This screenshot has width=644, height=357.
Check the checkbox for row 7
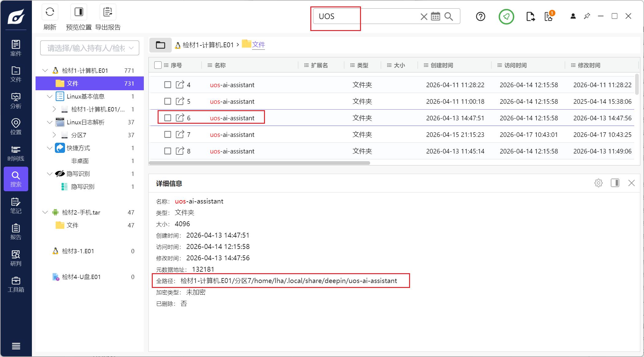[x=167, y=134]
